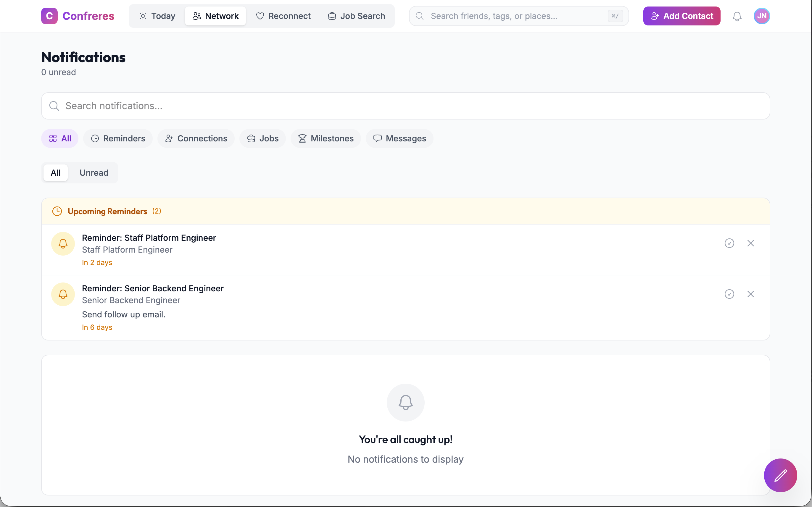Switch filter to Unread notifications

coord(94,173)
